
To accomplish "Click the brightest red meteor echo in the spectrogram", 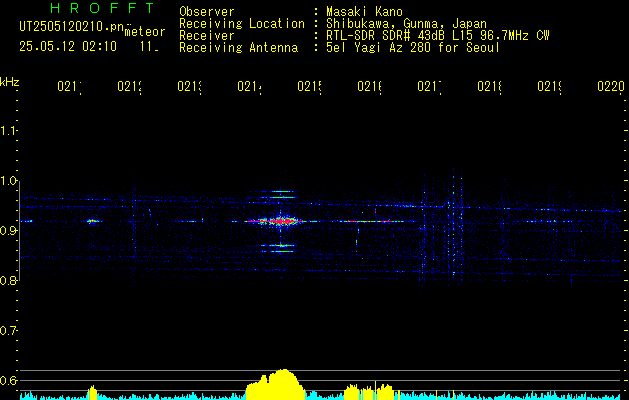I will [x=280, y=221].
